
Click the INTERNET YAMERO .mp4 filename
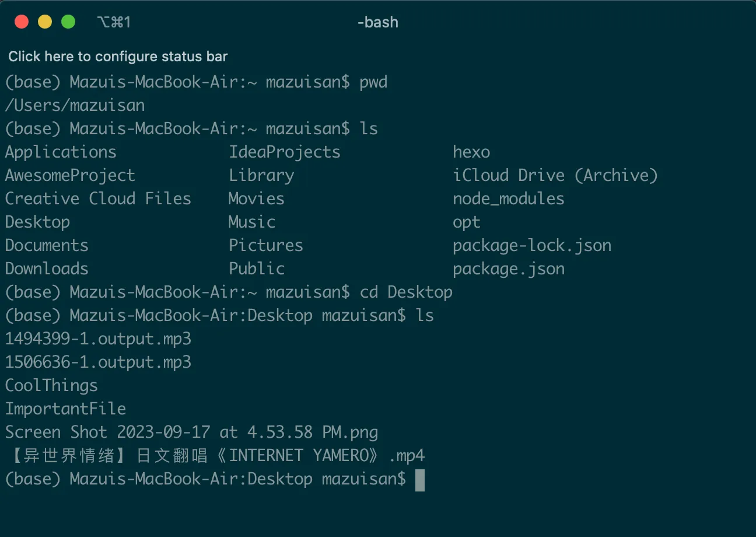[215, 456]
